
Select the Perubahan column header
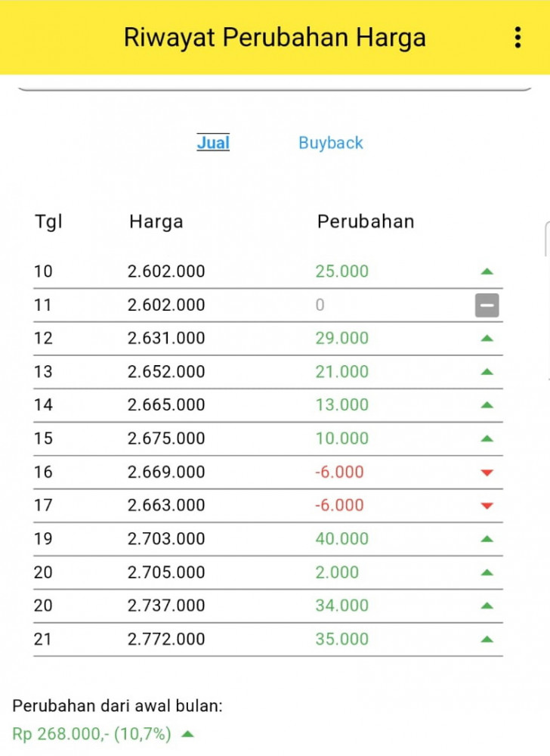[366, 222]
